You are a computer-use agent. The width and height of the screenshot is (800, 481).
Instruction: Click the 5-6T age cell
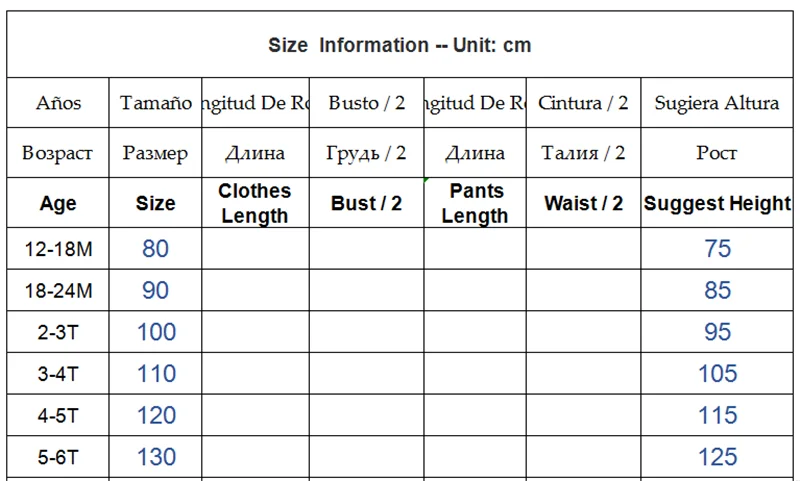[58, 457]
